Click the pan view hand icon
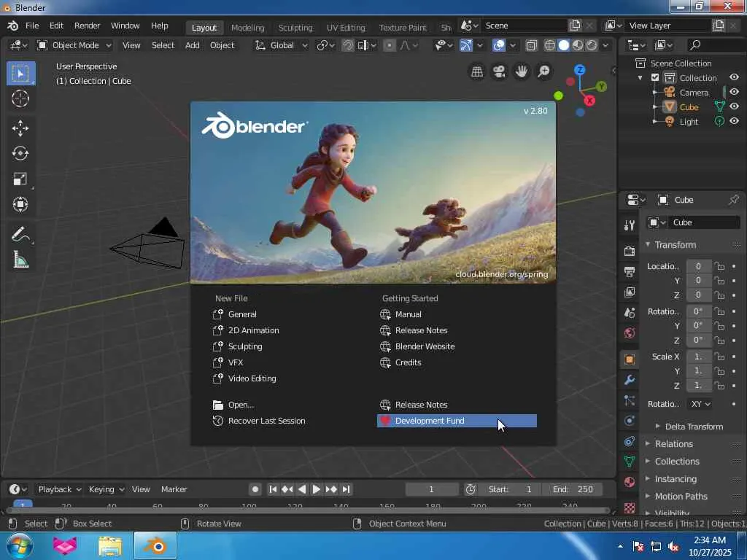The height and width of the screenshot is (560, 747). pos(522,71)
